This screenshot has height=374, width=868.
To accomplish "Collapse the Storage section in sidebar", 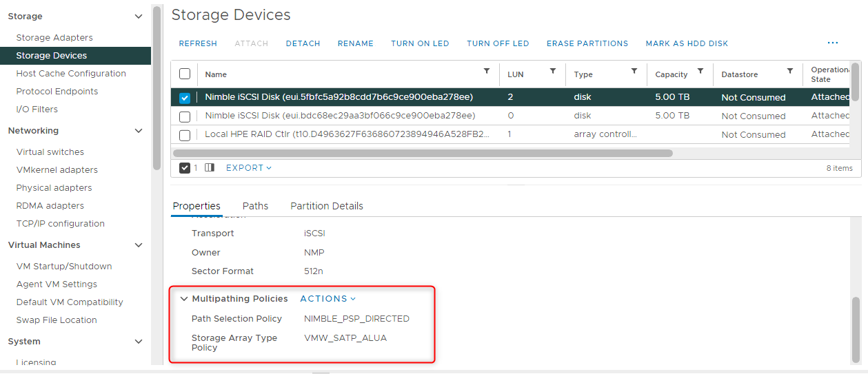I will point(139,16).
